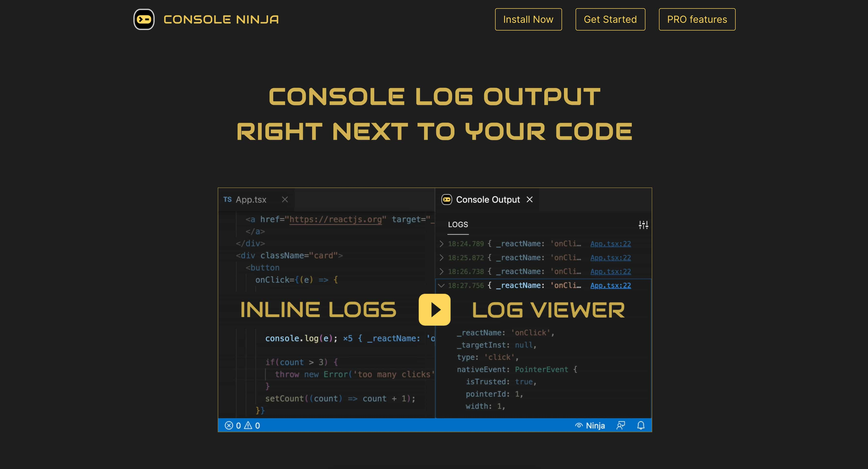Click the 'width: 1,' property line

pos(485,406)
